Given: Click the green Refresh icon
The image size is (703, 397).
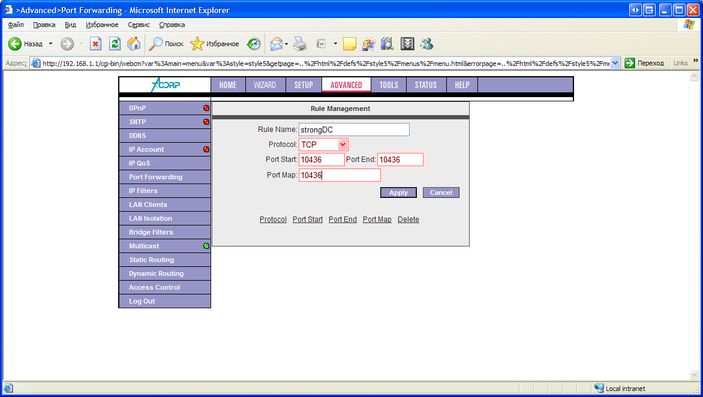Looking at the screenshot, I should (115, 44).
